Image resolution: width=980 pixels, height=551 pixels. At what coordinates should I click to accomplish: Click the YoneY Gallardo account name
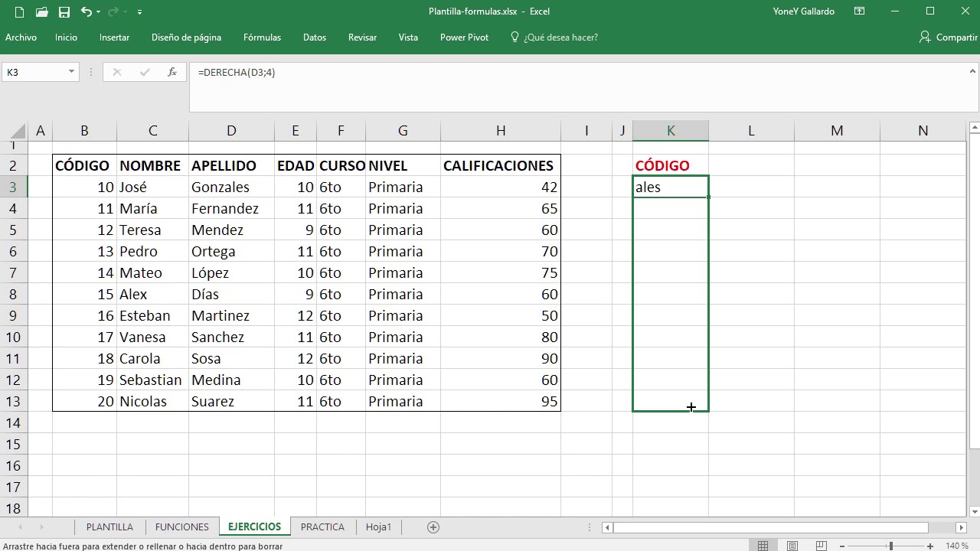pos(804,11)
